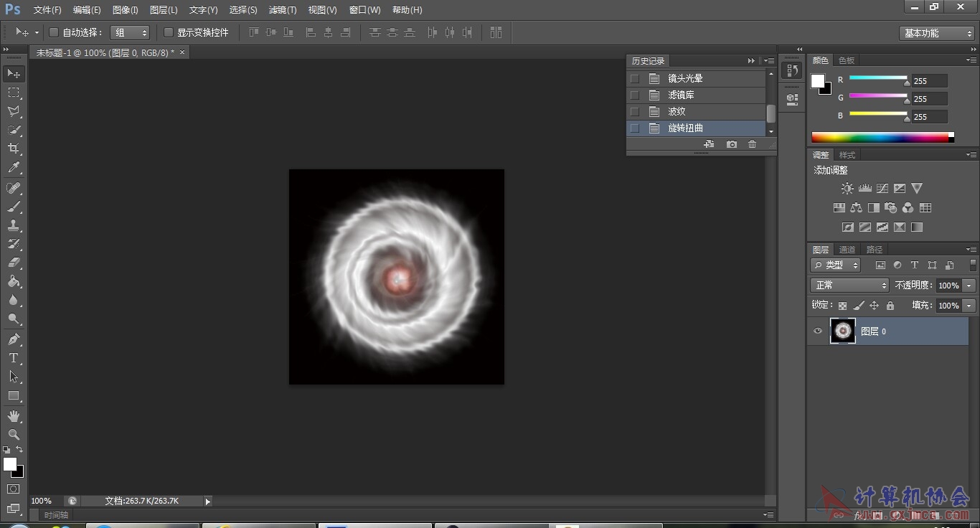Enable the 自动选择 checkbox

pyautogui.click(x=54, y=32)
